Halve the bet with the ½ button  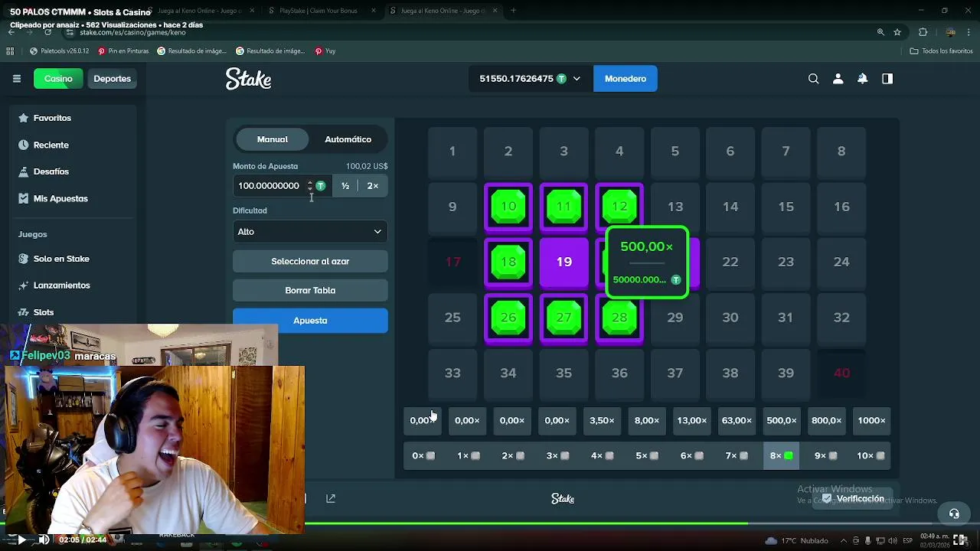click(x=345, y=186)
